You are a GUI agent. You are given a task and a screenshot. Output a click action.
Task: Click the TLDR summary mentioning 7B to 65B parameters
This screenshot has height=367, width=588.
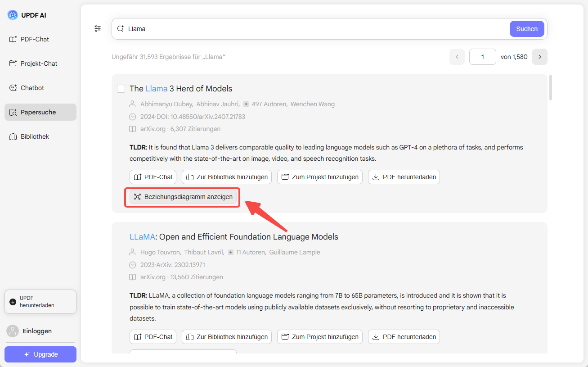[x=322, y=307]
